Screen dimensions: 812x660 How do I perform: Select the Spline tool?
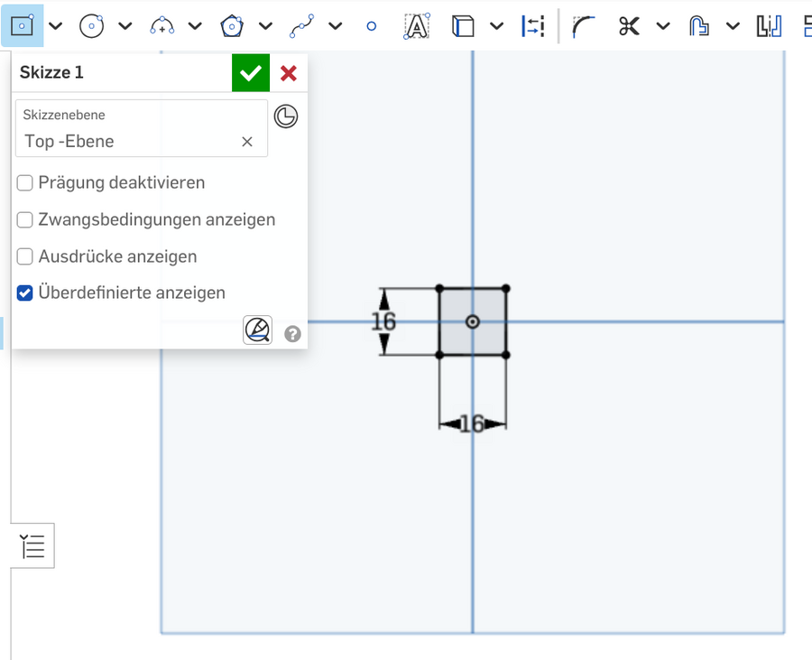pyautogui.click(x=303, y=25)
